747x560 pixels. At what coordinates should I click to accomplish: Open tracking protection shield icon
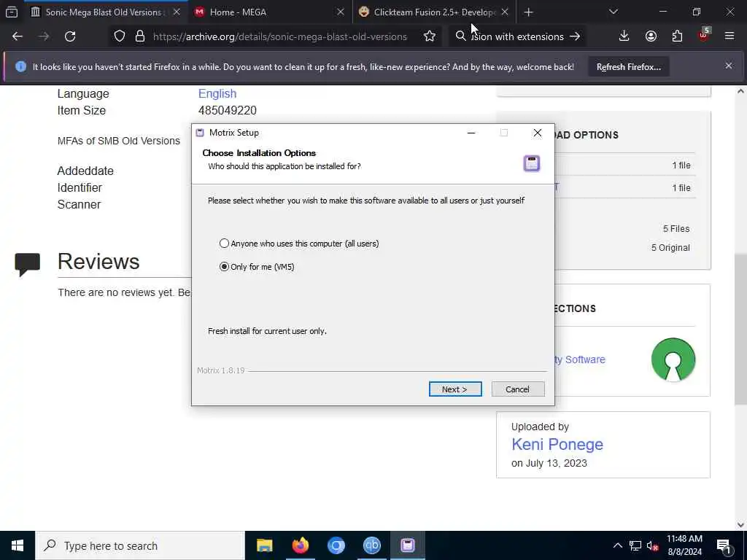click(x=120, y=36)
